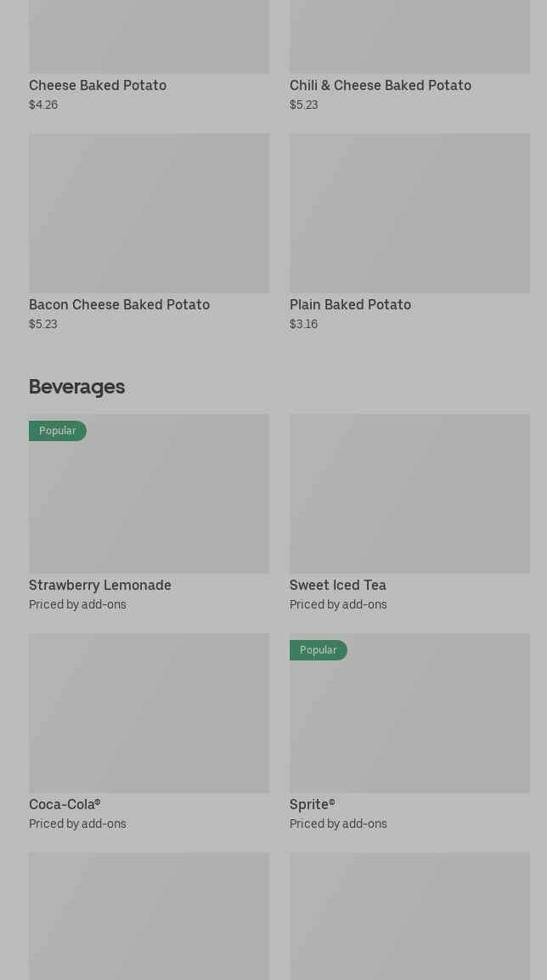Open the Coca-Cola product image
This screenshot has height=980, width=547.
click(x=149, y=713)
